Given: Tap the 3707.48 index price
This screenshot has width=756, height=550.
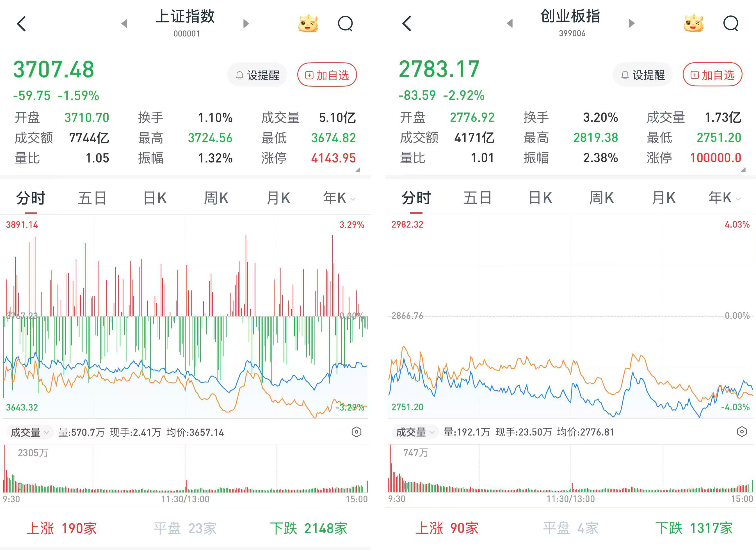Looking at the screenshot, I should pyautogui.click(x=54, y=70).
